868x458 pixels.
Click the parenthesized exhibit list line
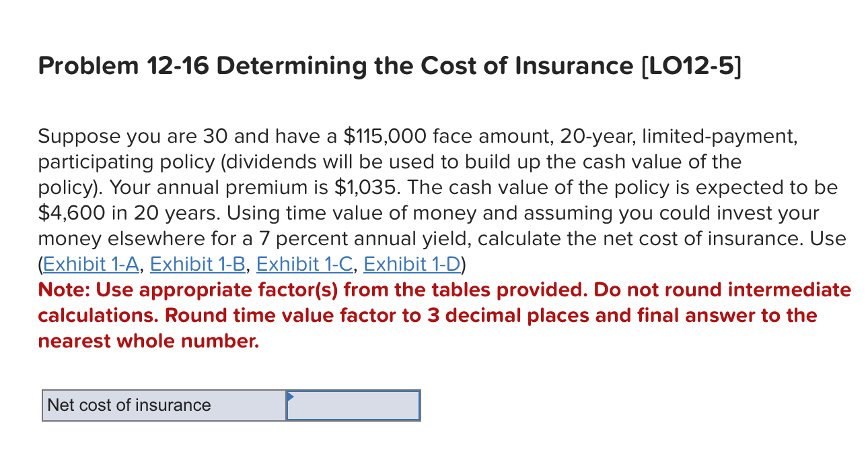251,264
